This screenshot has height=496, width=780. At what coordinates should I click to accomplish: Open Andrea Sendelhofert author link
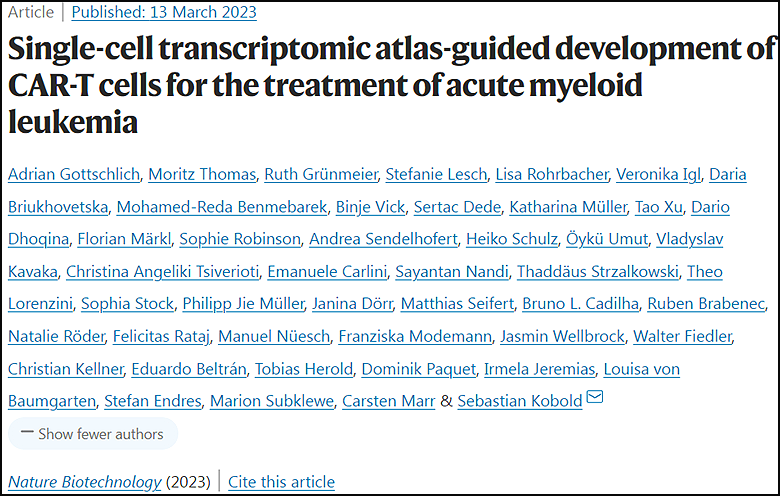click(x=384, y=239)
